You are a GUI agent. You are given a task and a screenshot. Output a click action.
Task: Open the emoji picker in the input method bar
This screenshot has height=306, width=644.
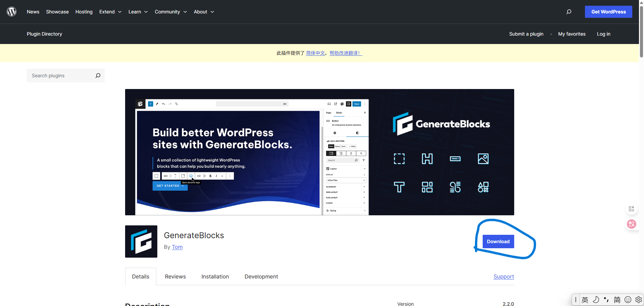pyautogui.click(x=628, y=300)
